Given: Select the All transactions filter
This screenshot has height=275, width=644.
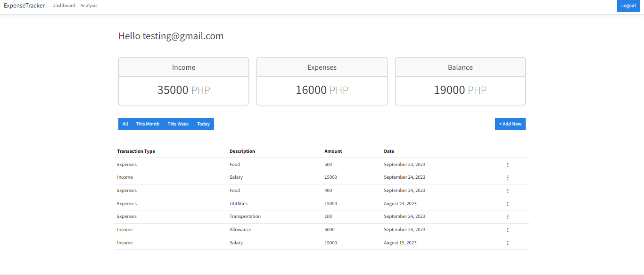Looking at the screenshot, I should tap(125, 124).
